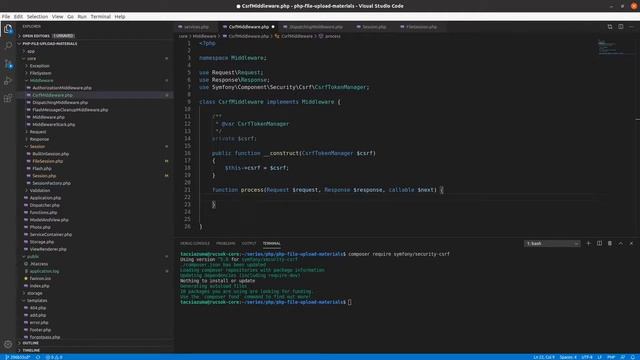The width and height of the screenshot is (640, 360).
Task: Open the Manage gear menu
Action: 8,344
